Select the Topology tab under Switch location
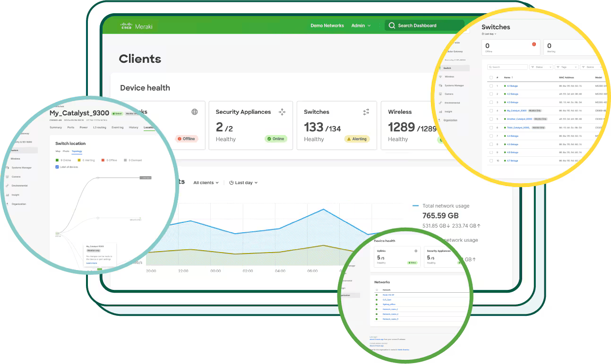 (77, 151)
